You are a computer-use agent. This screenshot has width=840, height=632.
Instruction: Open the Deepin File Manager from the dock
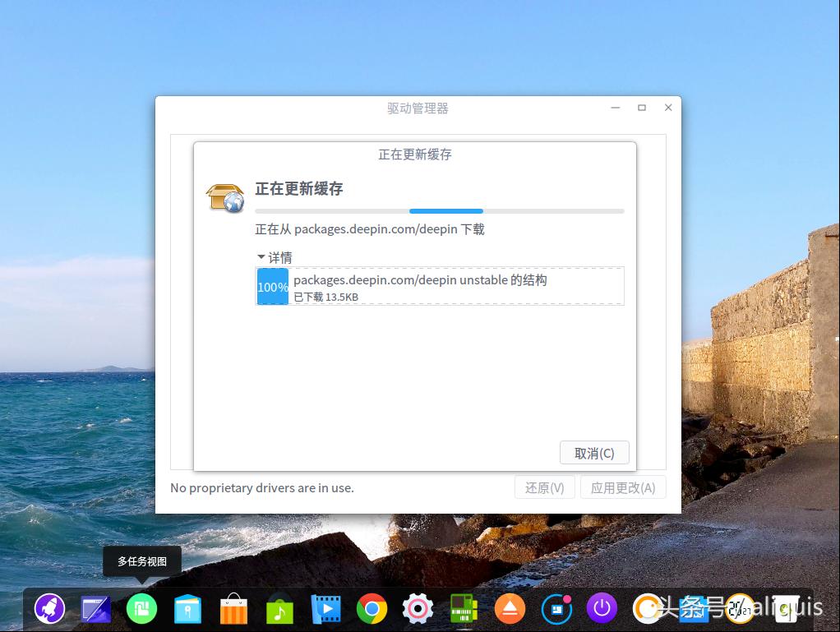tap(187, 608)
